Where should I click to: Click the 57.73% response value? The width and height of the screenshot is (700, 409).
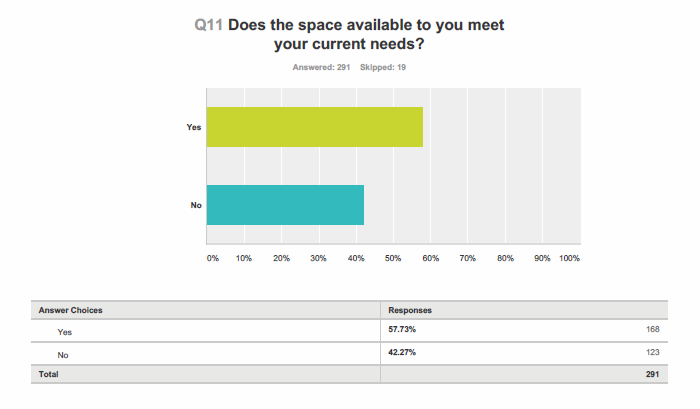coord(402,330)
